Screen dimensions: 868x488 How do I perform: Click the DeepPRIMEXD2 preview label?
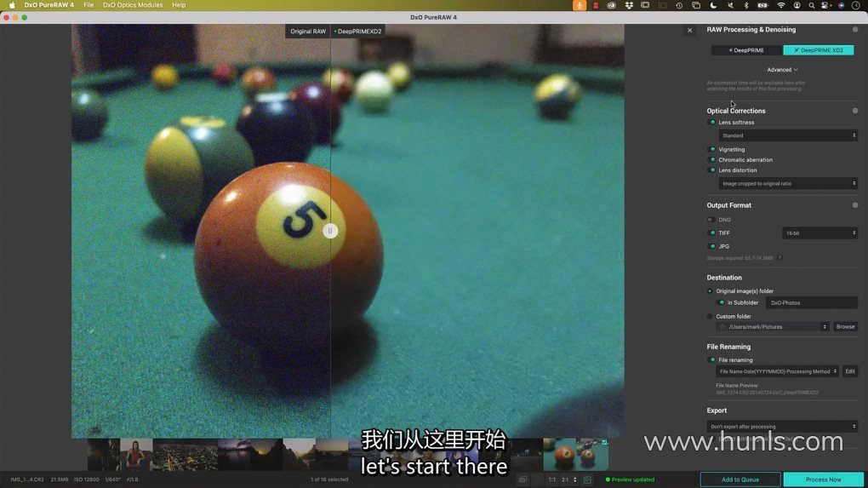pyautogui.click(x=358, y=32)
